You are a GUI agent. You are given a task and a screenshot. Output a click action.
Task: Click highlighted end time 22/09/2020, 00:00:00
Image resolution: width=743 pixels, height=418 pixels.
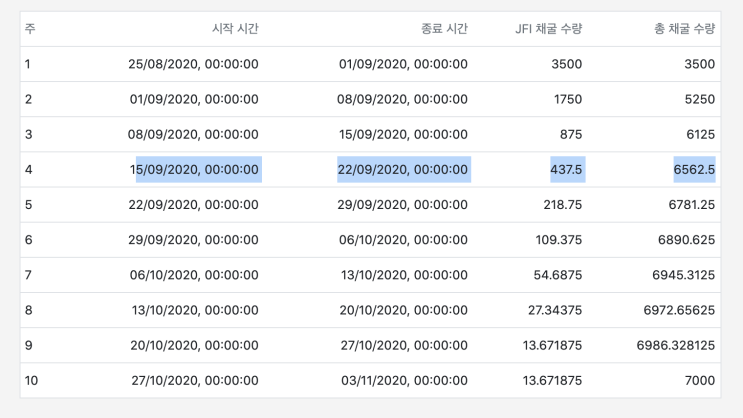(403, 169)
